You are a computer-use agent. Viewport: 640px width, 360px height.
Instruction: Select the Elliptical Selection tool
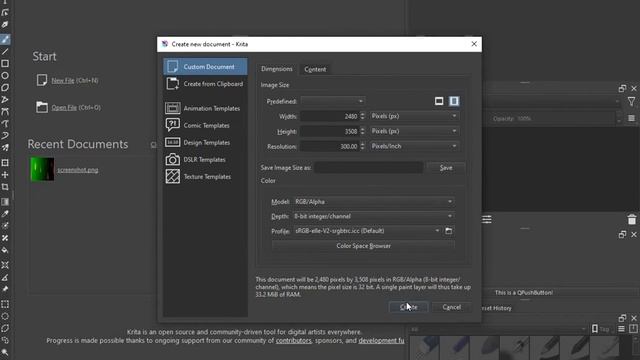tap(5, 316)
